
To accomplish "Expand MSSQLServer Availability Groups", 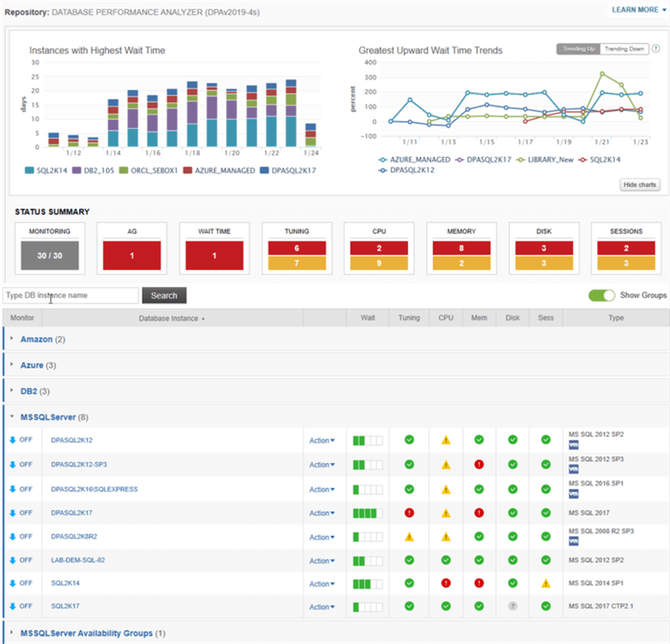I will coord(11,633).
